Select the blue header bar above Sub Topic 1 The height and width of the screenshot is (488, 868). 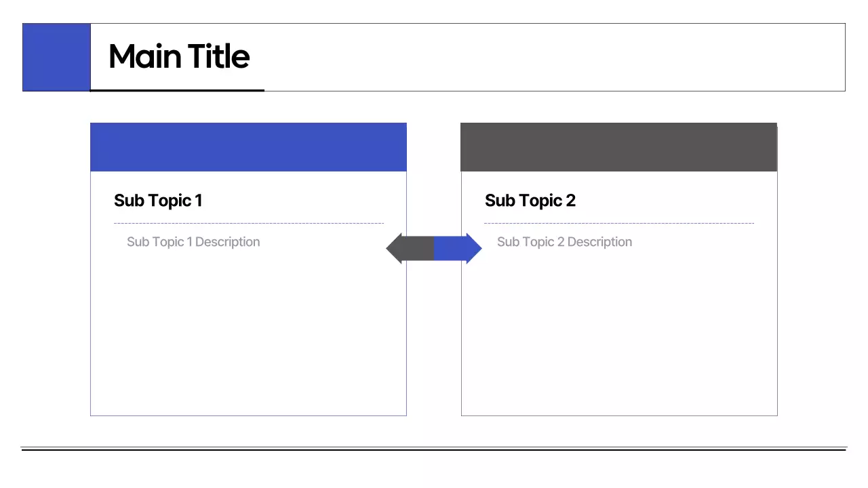[248, 147]
